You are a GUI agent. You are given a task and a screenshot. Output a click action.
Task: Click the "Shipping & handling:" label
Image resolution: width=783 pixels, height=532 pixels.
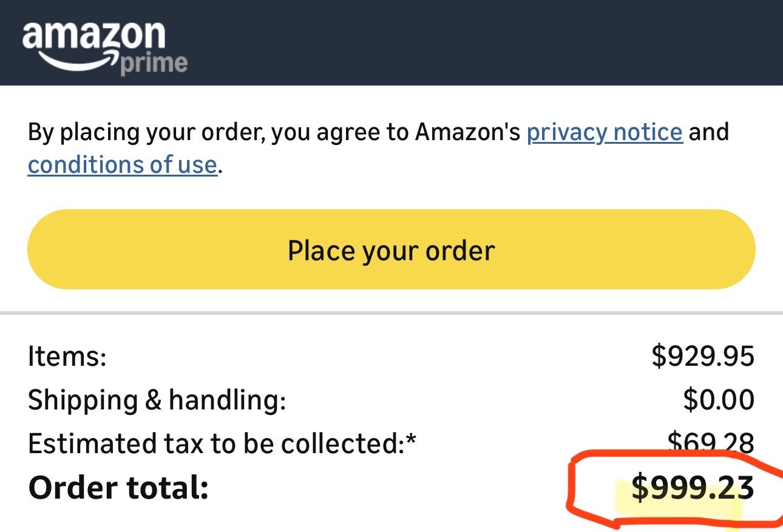157,400
